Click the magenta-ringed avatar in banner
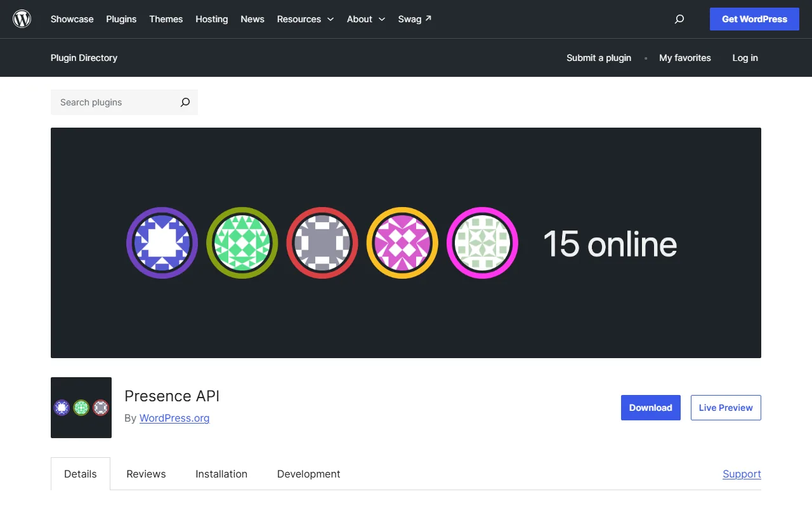Viewport: 812px width, 508px height. pyautogui.click(x=482, y=243)
